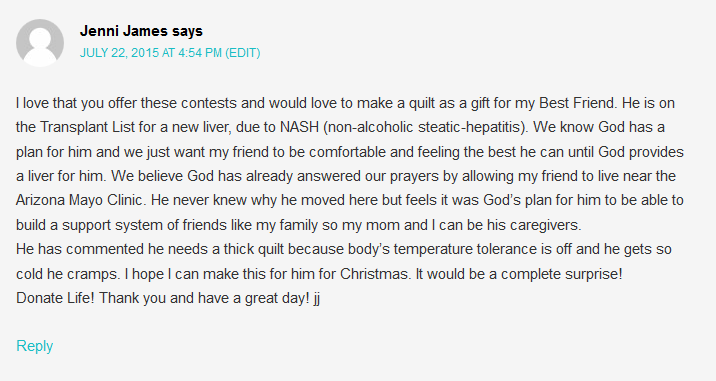Viewport: 716px width, 381px height.
Task: Click the word "says" after author name
Action: click(187, 31)
